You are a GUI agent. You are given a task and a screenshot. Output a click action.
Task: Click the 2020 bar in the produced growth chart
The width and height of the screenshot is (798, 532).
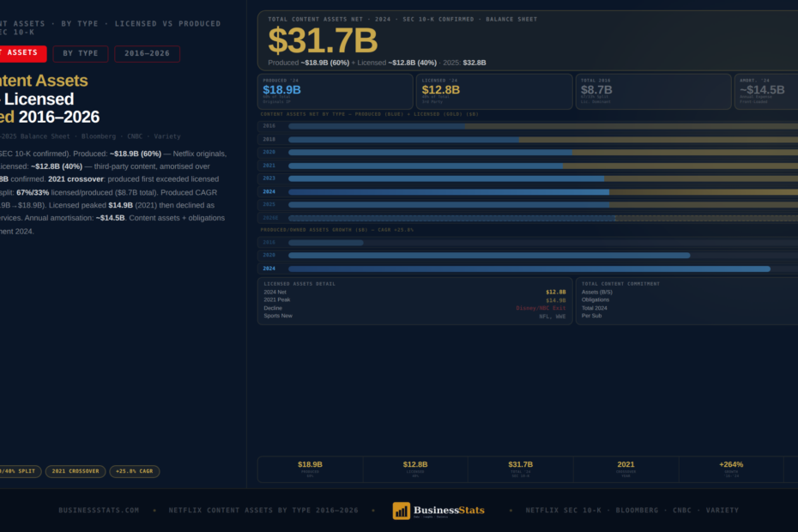[x=489, y=256]
